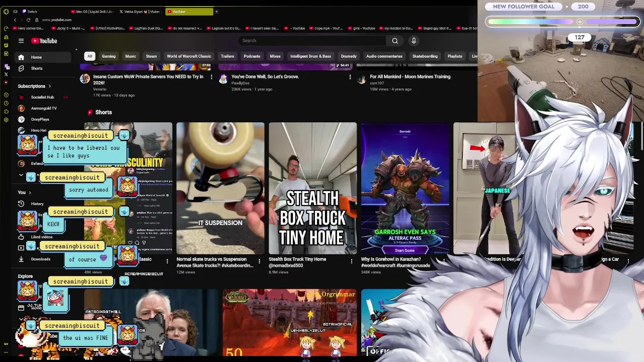
Task: Select the Dramedy filter chip
Action: tap(348, 56)
